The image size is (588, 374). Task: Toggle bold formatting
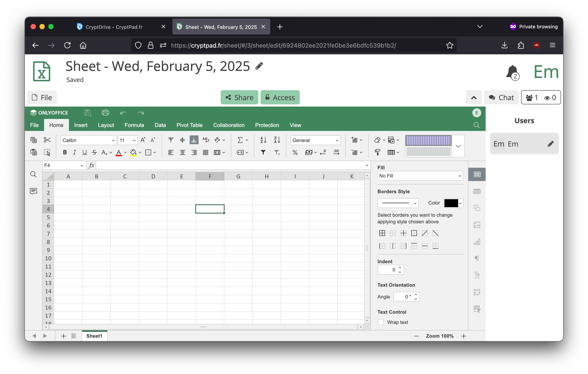click(x=64, y=152)
